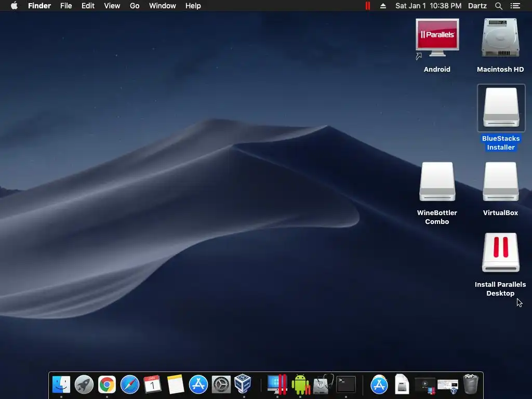Image resolution: width=532 pixels, height=399 pixels.
Task: Select the WineBottler Combo disk icon
Action: pyautogui.click(x=437, y=181)
